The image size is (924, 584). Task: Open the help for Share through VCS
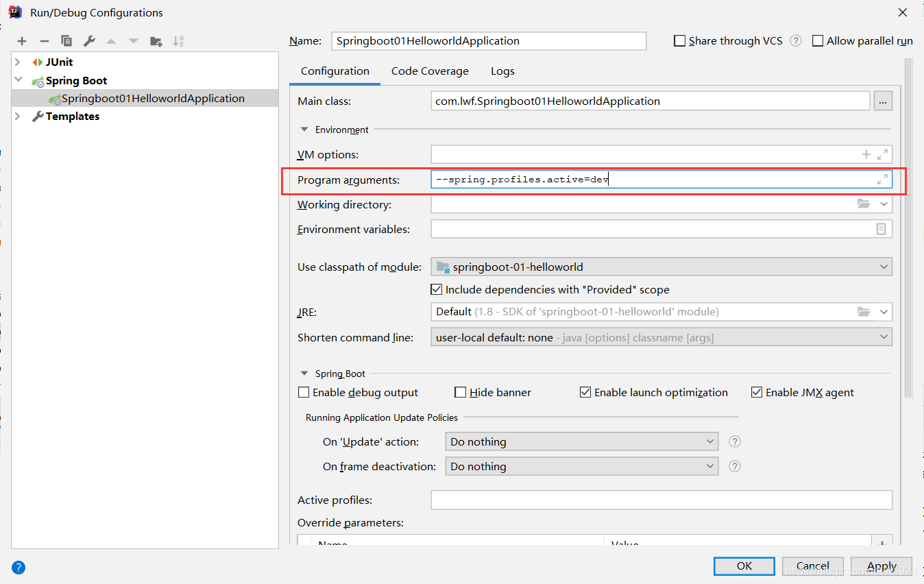(796, 40)
